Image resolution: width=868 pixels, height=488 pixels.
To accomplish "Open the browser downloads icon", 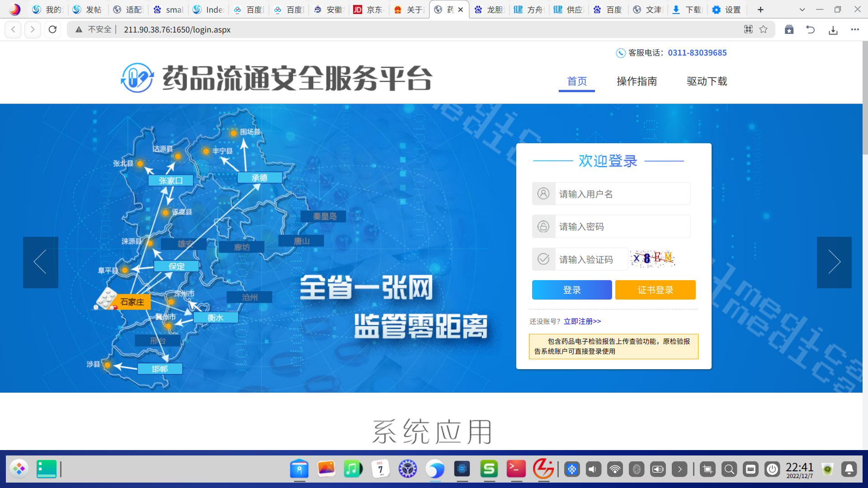I will click(x=833, y=30).
